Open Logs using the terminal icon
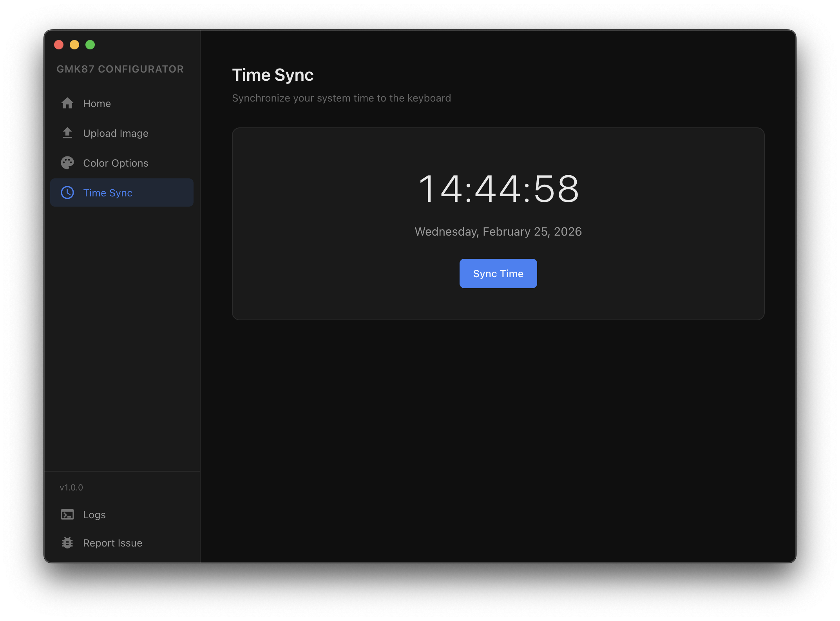840x621 pixels. coord(67,514)
